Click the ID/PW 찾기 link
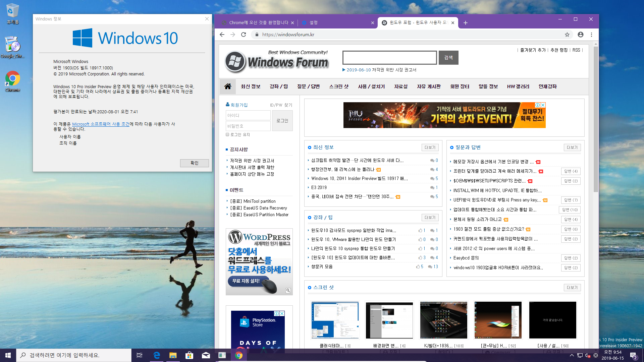This screenshot has height=362, width=644. tap(281, 105)
